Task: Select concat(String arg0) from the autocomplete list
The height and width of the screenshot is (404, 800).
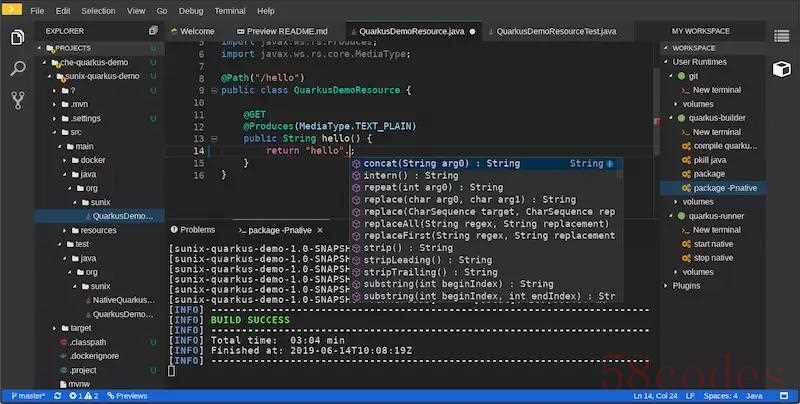Action: coord(440,163)
